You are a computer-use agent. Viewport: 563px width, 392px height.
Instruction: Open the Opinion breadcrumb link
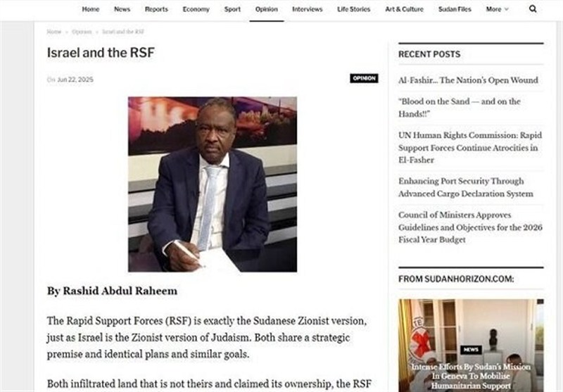[x=82, y=32]
